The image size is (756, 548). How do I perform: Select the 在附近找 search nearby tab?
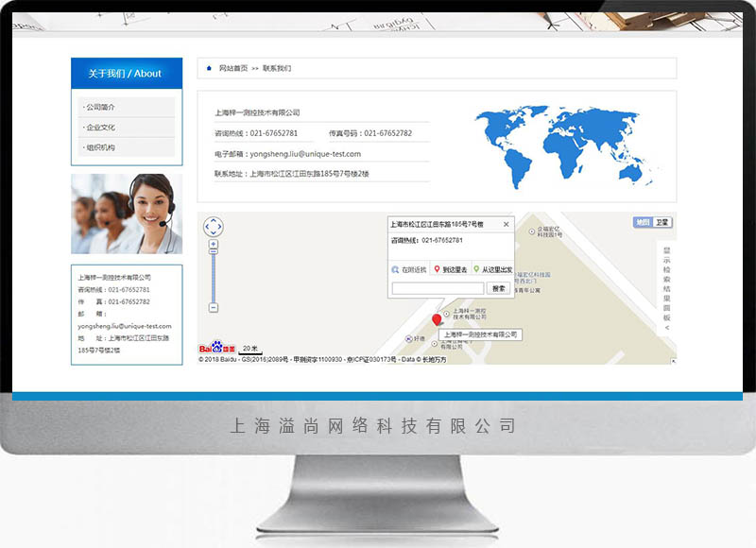coord(410,269)
